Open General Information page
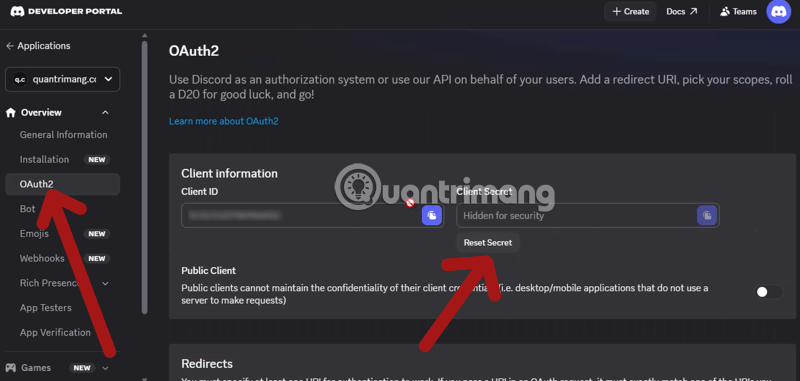Image resolution: width=800 pixels, height=381 pixels. (x=63, y=135)
